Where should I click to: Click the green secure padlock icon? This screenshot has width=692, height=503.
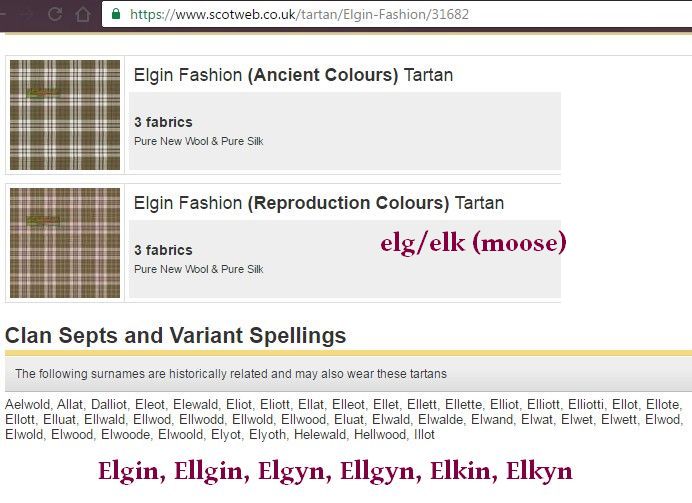[x=116, y=14]
